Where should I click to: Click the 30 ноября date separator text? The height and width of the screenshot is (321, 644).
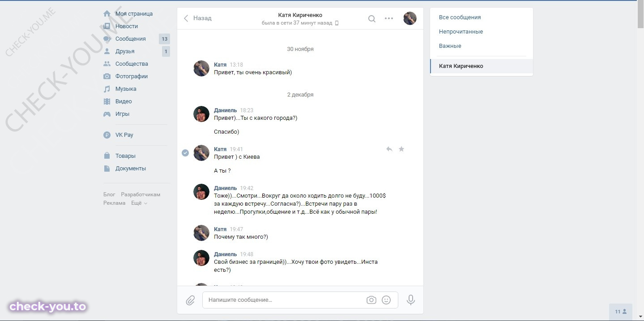click(x=300, y=49)
